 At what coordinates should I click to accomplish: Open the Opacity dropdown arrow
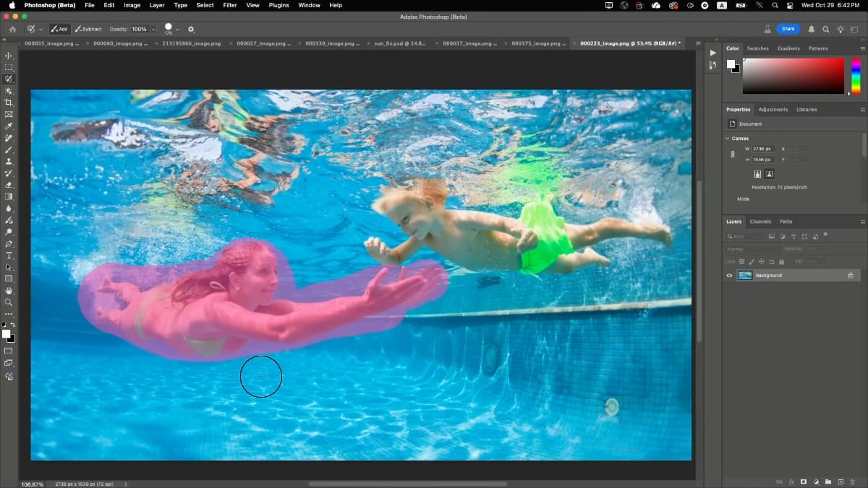153,30
